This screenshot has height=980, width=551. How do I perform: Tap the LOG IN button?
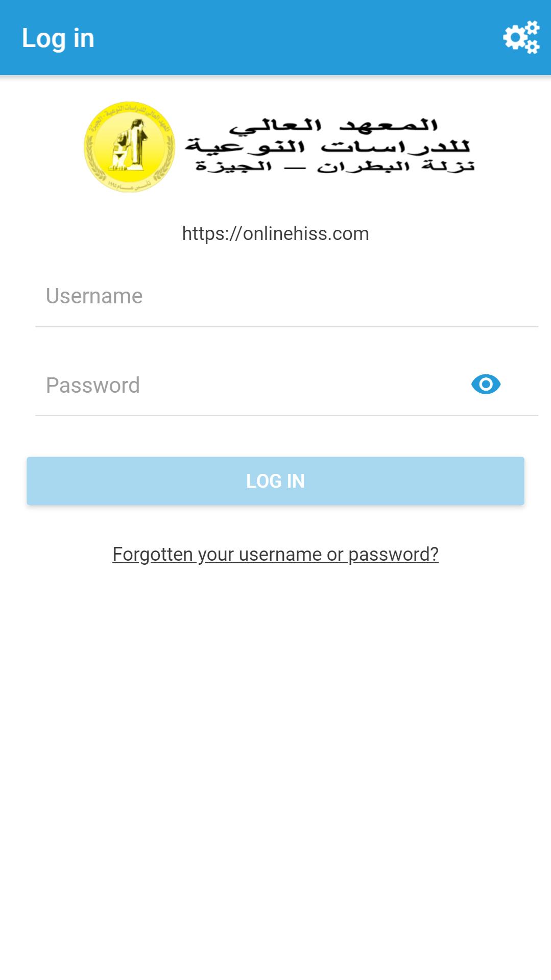click(x=275, y=481)
